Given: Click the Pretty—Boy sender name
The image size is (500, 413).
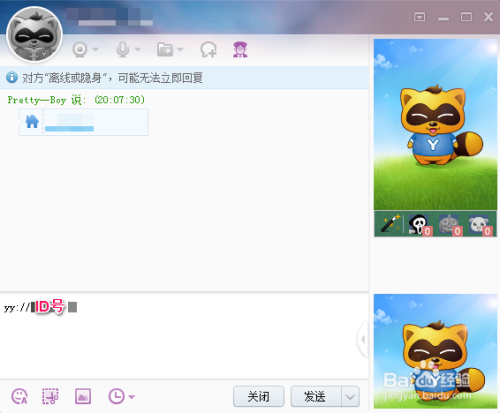Looking at the screenshot, I should [37, 100].
